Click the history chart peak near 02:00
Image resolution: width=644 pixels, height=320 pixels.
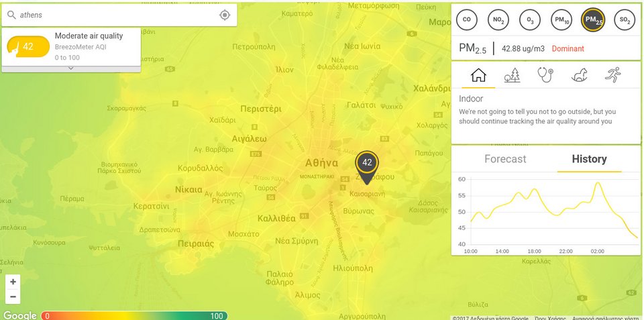(x=598, y=182)
